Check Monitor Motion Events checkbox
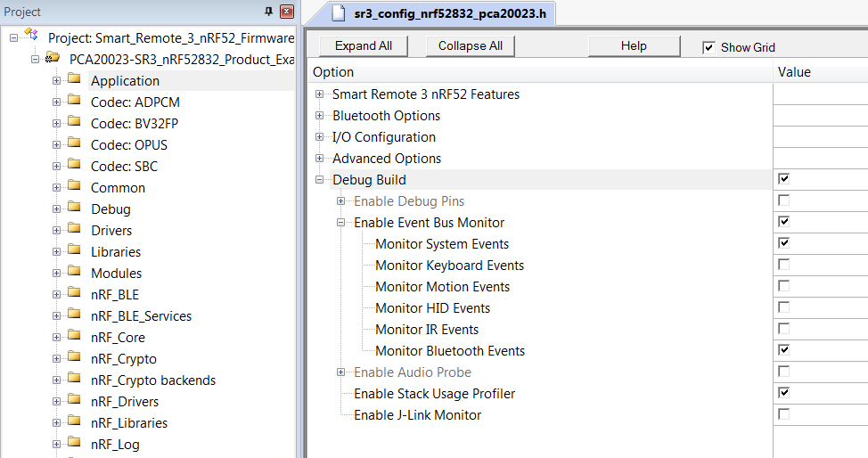This screenshot has height=458, width=868. [x=783, y=286]
